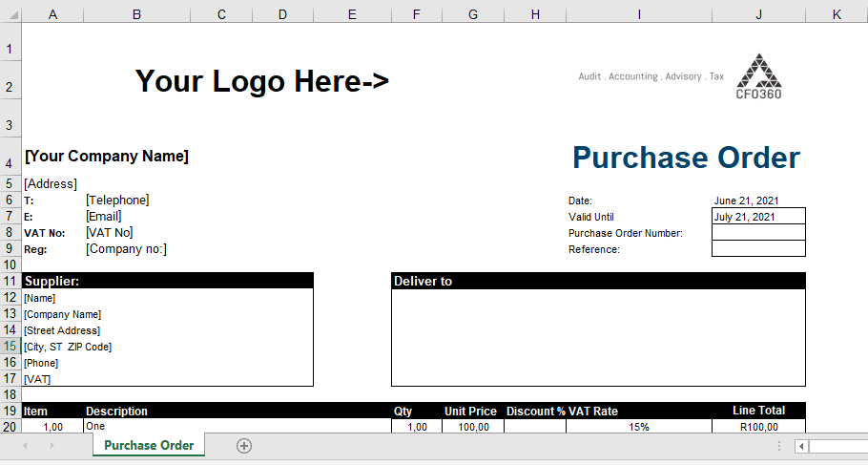Add a new sheet with plus icon
Image resolution: width=868 pixels, height=465 pixels.
[244, 446]
